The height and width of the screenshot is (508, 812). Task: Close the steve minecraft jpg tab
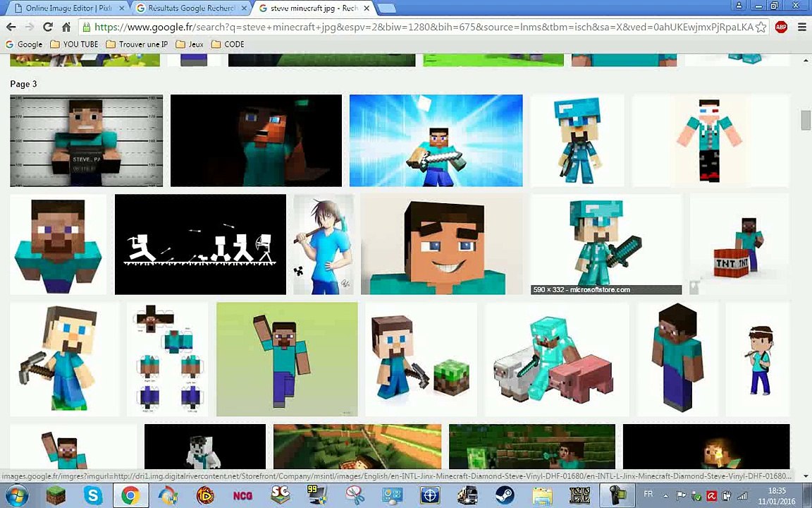pyautogui.click(x=366, y=8)
